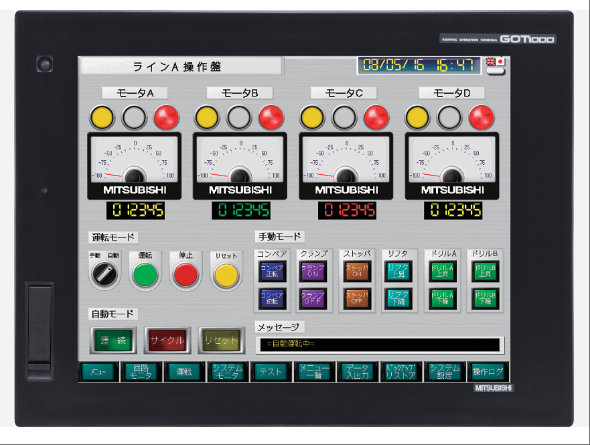
Task: Open 操作ログ bottom tab
Action: click(x=488, y=372)
